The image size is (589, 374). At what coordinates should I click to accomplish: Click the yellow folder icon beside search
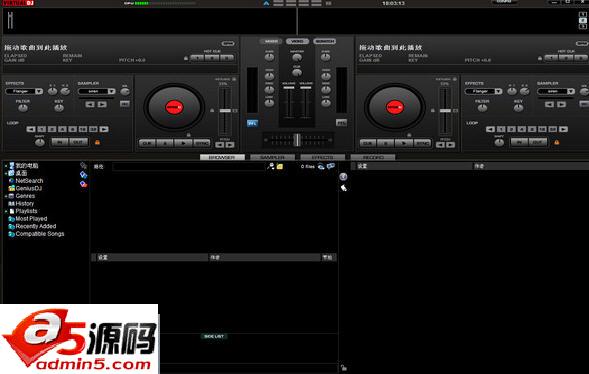(x=280, y=166)
